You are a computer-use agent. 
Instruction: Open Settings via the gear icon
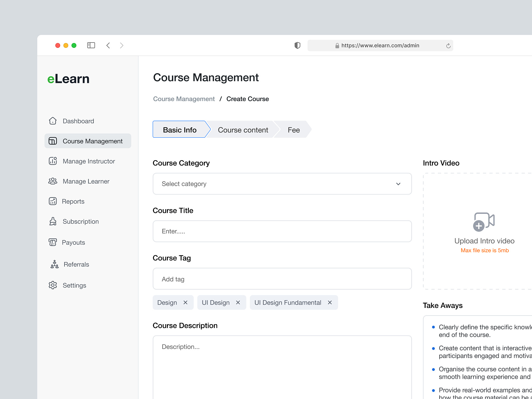pos(53,285)
